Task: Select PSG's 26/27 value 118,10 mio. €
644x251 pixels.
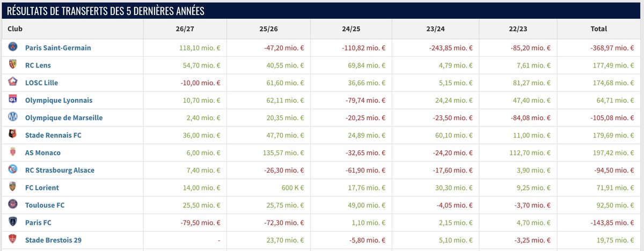Action: tap(199, 48)
